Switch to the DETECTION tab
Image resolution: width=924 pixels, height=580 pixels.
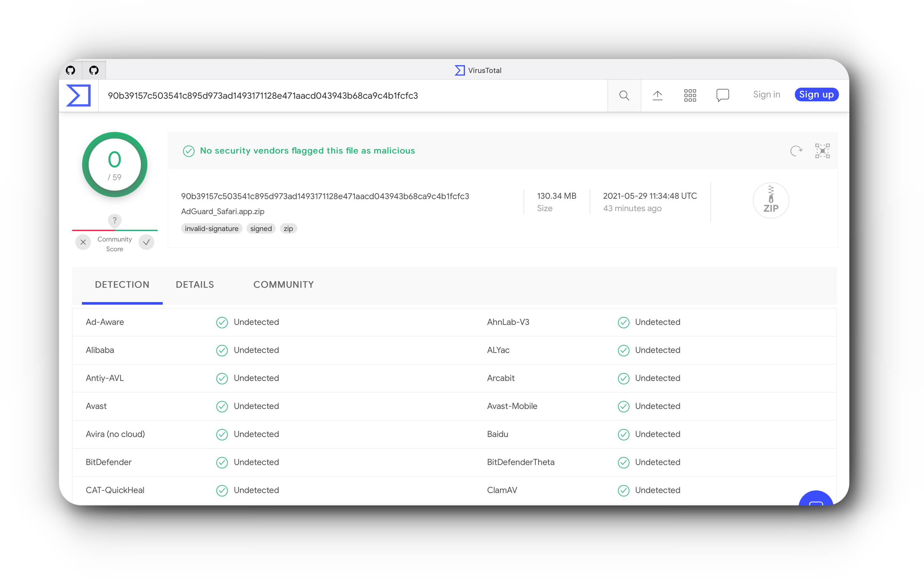(122, 285)
